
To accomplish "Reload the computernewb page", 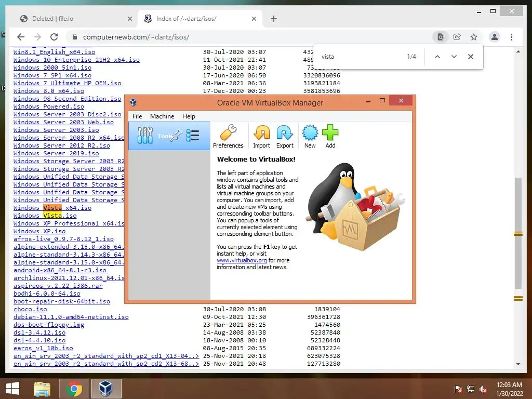I will 54,37.
